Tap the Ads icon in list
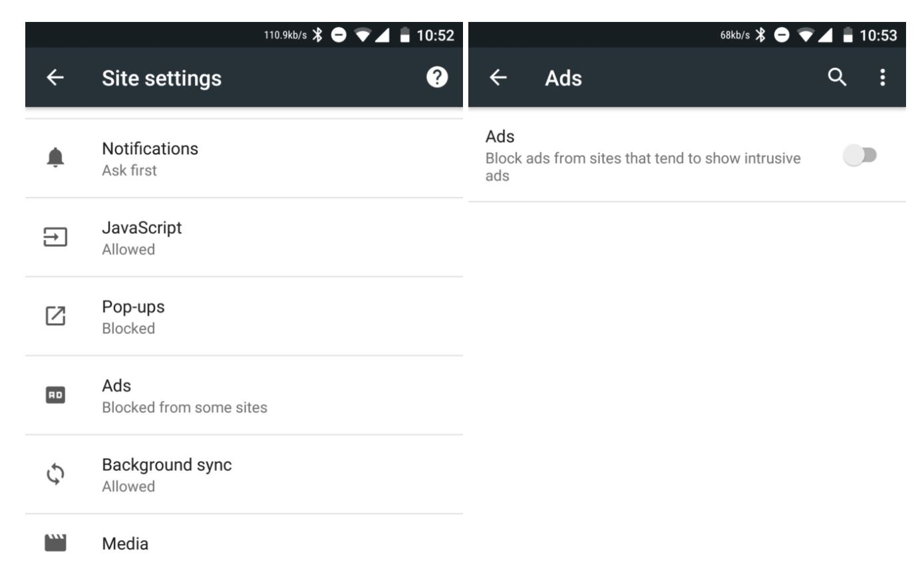The image size is (924, 562). point(57,396)
